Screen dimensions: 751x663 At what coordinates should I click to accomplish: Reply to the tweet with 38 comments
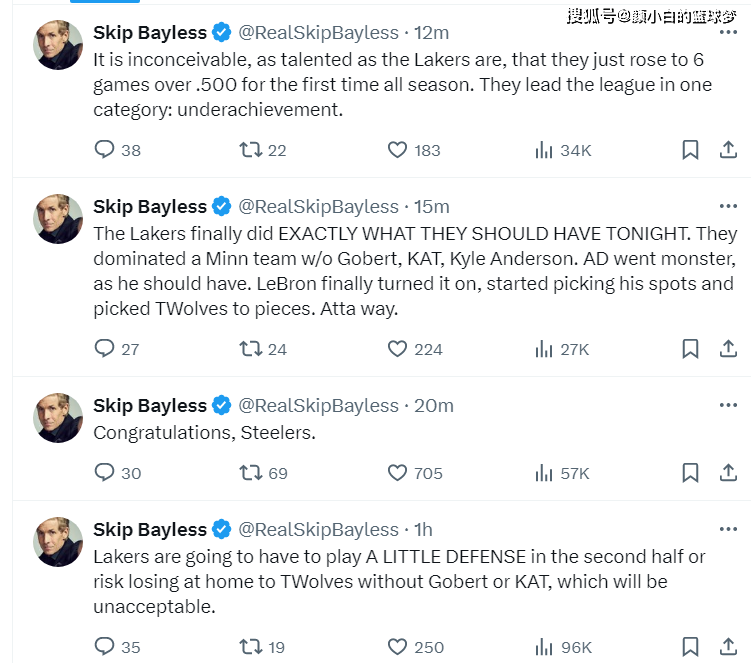(x=104, y=150)
